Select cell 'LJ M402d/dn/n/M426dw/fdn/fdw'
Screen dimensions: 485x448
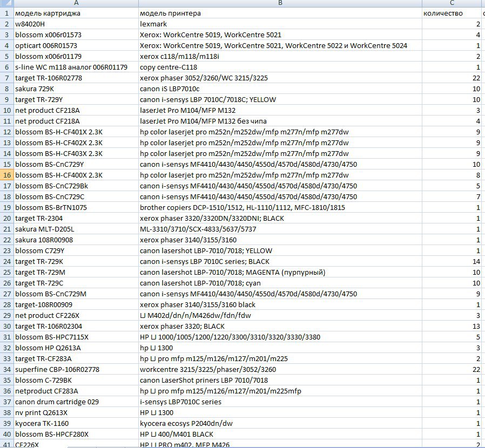coord(280,316)
